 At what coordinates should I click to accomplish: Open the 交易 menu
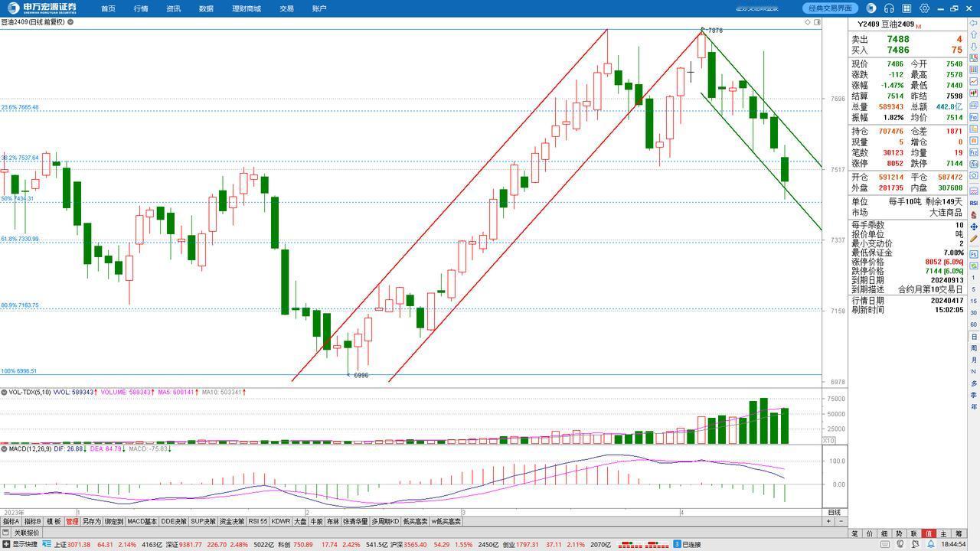pyautogui.click(x=286, y=8)
